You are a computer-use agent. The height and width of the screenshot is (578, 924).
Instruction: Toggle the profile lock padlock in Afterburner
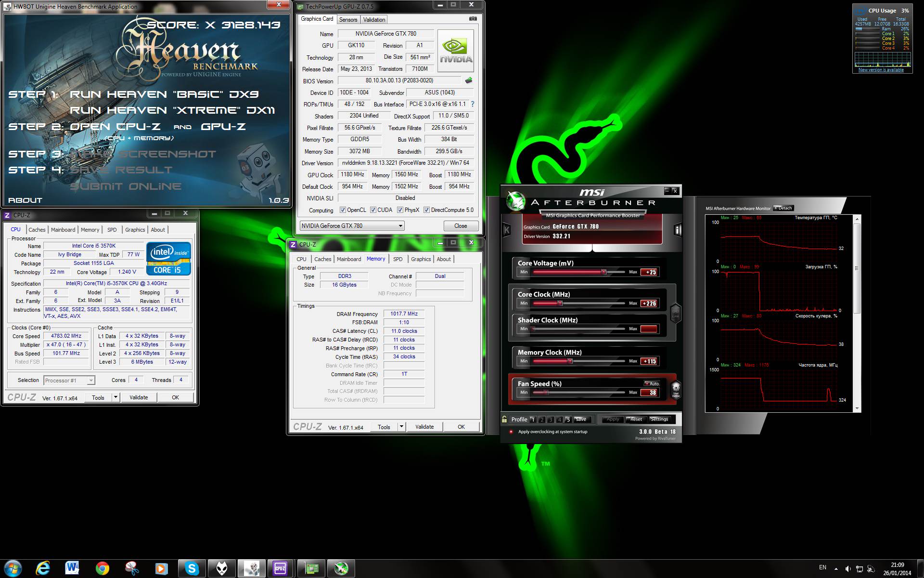click(504, 419)
